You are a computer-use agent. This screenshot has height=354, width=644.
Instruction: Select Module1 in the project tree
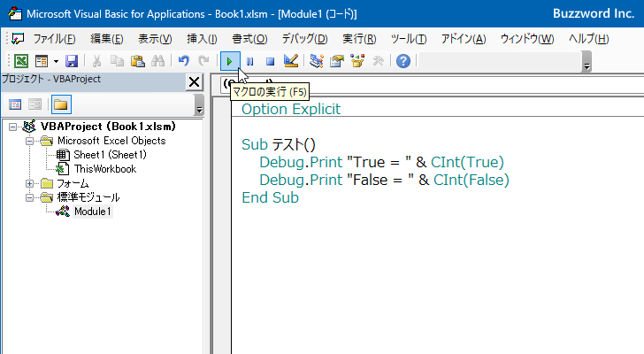pos(92,212)
